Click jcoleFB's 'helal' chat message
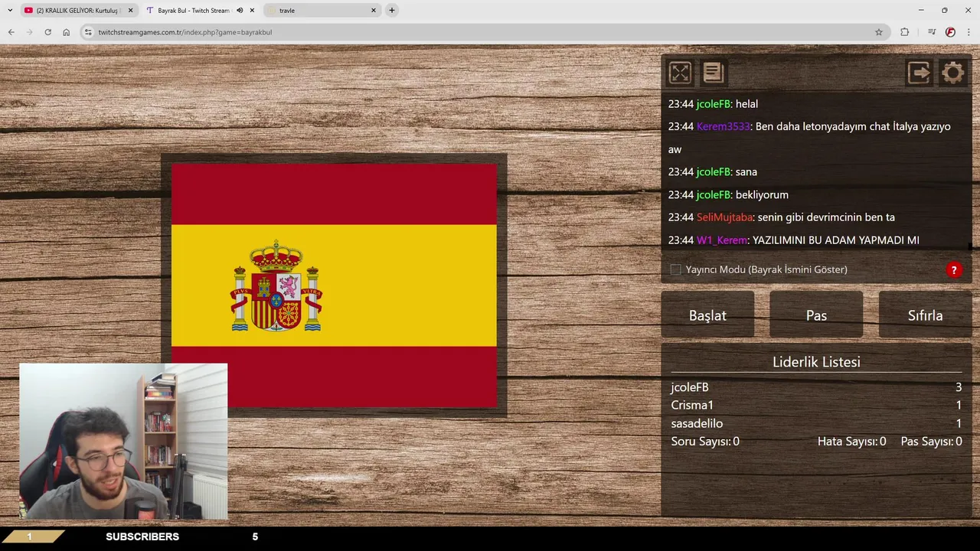Viewport: 980px width, 551px height. tap(746, 104)
